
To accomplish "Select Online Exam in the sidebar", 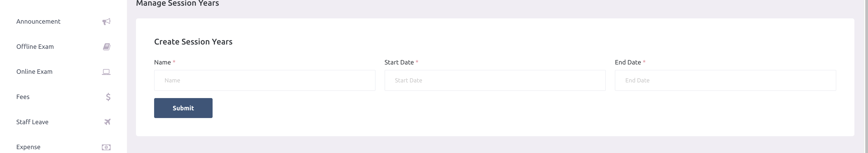I will (63, 72).
